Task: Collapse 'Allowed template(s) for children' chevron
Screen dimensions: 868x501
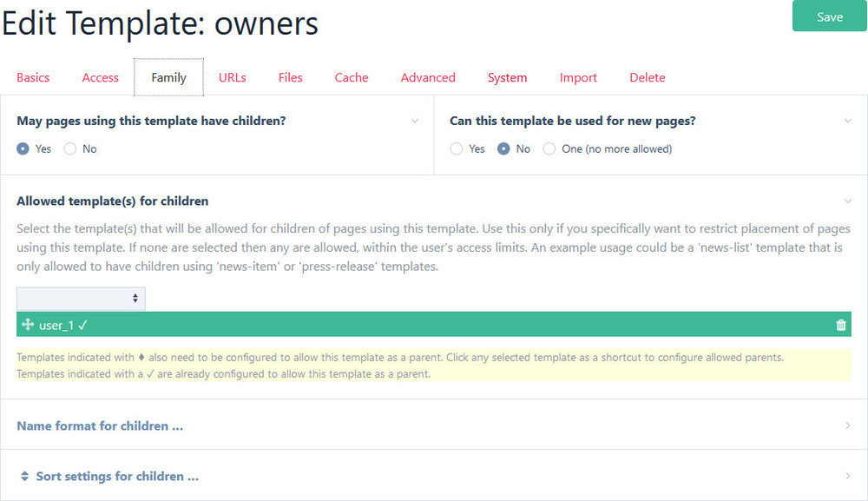Action: [848, 201]
